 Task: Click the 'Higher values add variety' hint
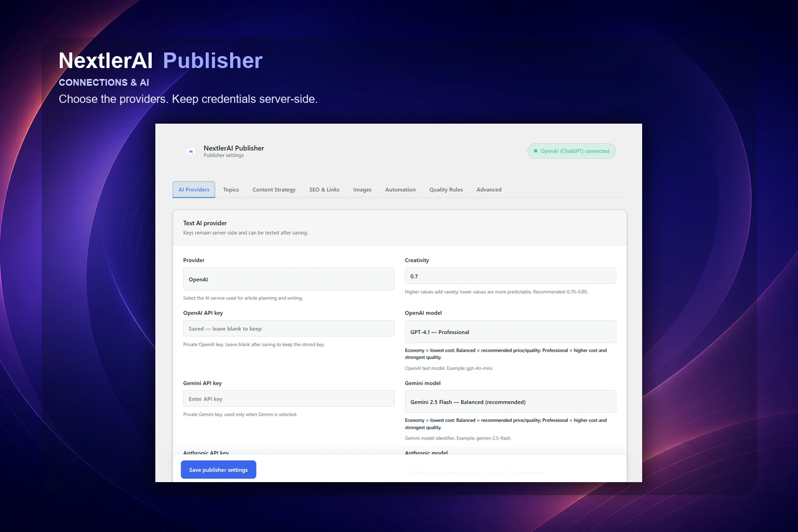point(496,292)
